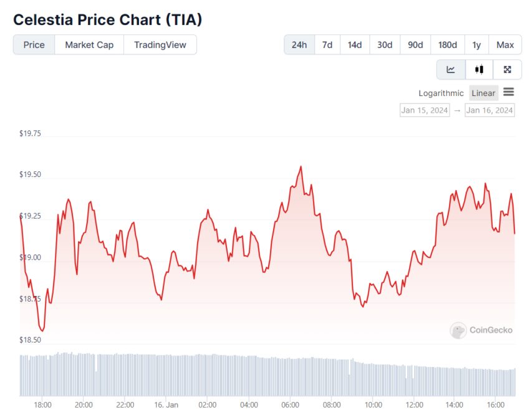Viewport: 530px width, 420px height.
Task: Switch to line chart view icon
Action: click(451, 69)
